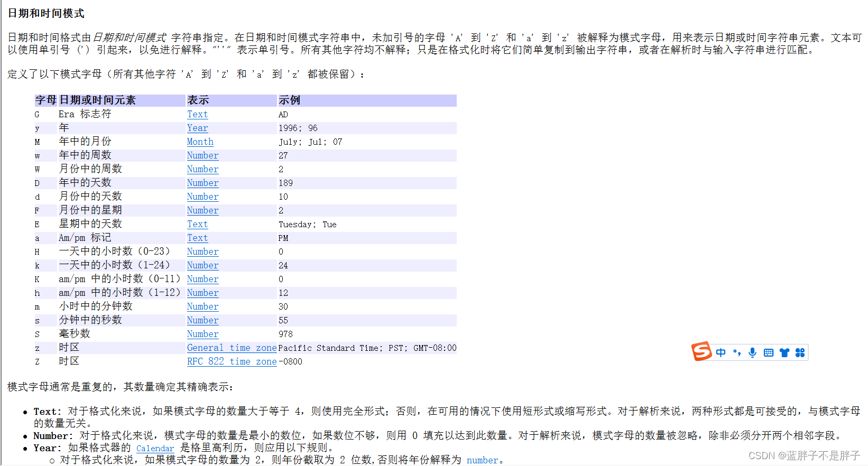Image resolution: width=868 pixels, height=466 pixels.
Task: Click the Number link for 分钟中的秒数
Action: [x=202, y=320]
